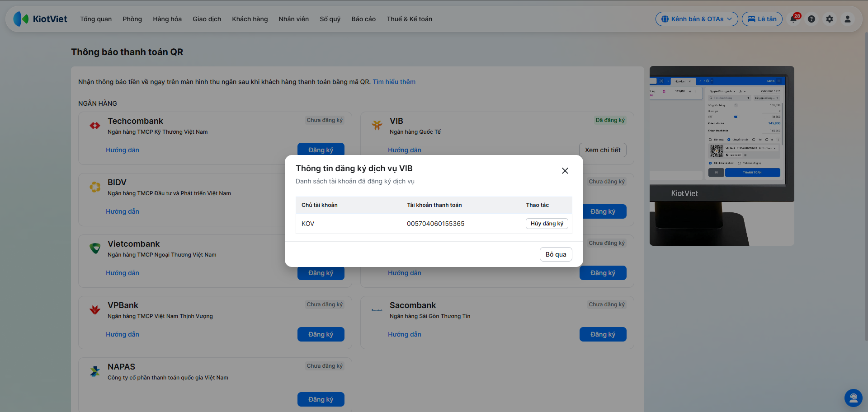The height and width of the screenshot is (412, 868).
Task: Open the Hàng hóa menu
Action: [167, 19]
